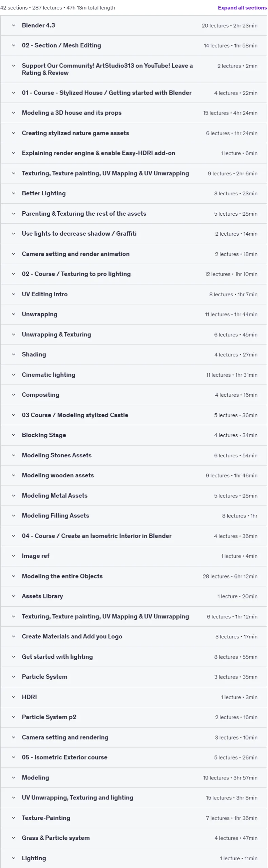Click chevron icon beside HDRI section

[14, 697]
